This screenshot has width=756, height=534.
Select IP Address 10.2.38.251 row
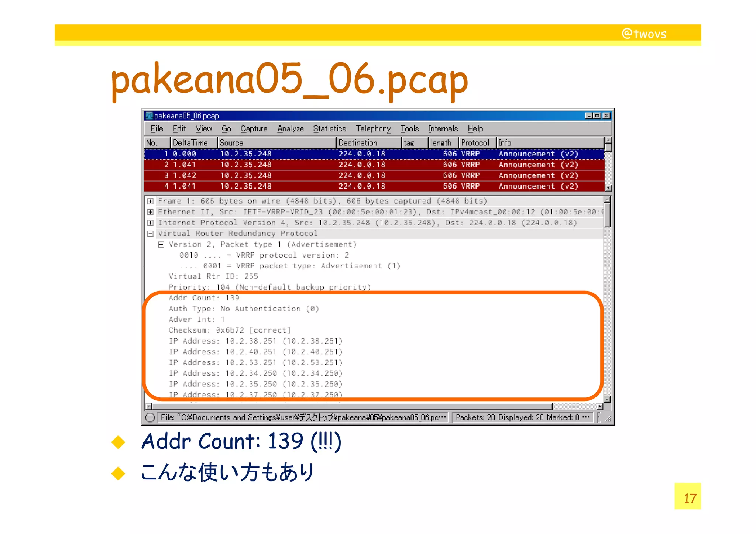coord(255,341)
